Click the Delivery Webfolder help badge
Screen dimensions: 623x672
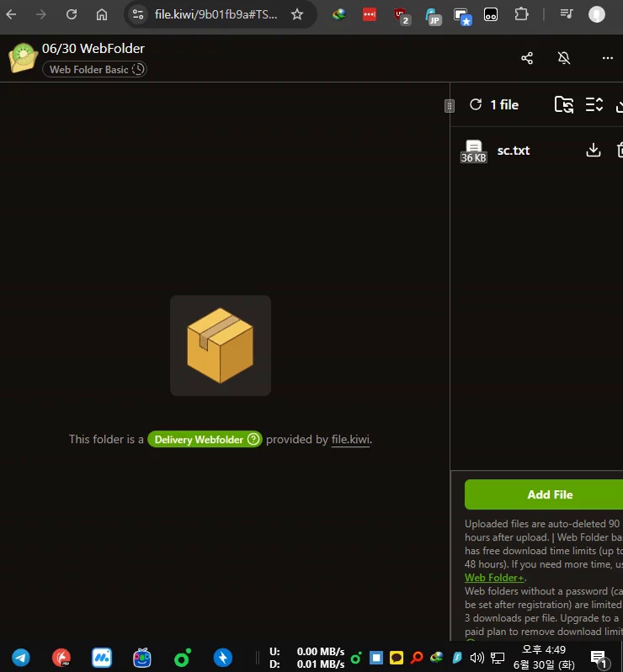[205, 440]
